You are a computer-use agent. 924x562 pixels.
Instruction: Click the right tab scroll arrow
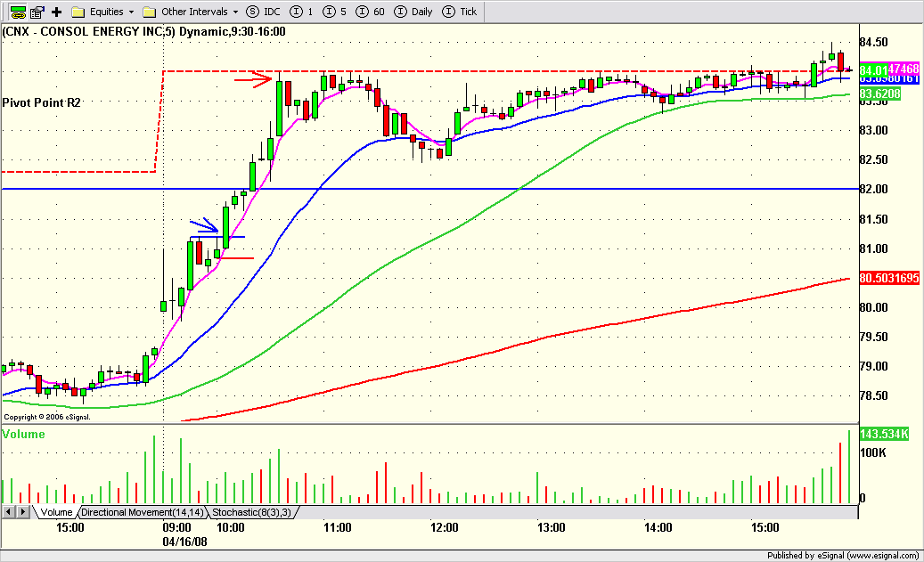(x=22, y=512)
